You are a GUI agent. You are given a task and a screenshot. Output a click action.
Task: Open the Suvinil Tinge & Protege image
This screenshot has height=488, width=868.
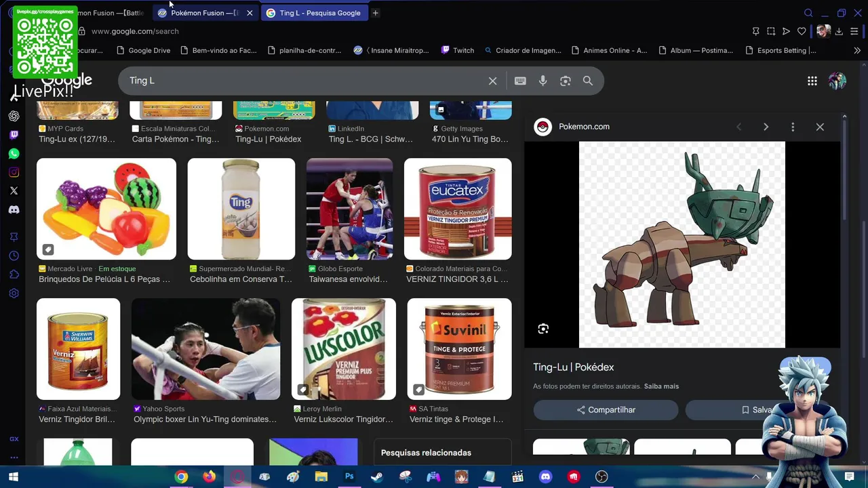459,349
